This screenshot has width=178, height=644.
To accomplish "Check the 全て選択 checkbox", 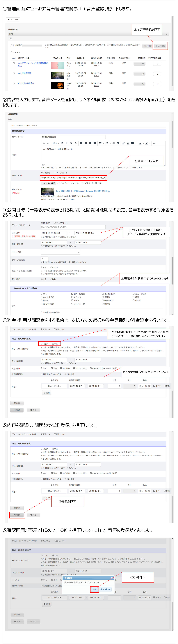I will (x=11, y=52).
